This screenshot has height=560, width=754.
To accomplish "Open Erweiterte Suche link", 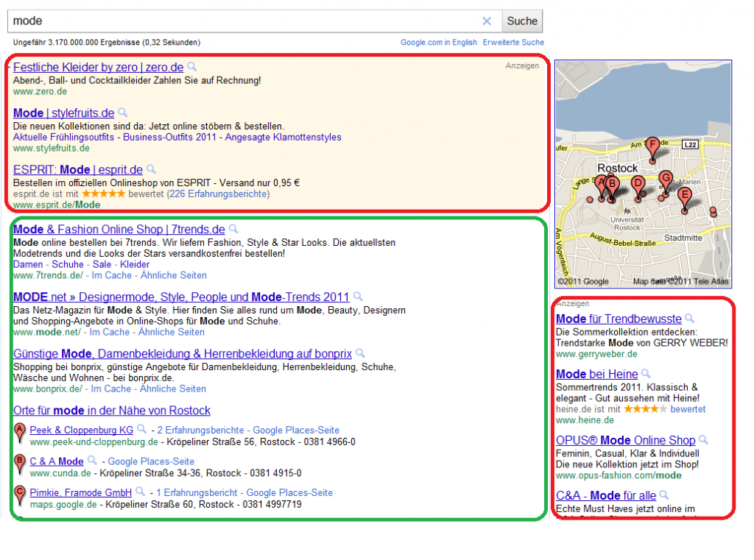I will 513,42.
